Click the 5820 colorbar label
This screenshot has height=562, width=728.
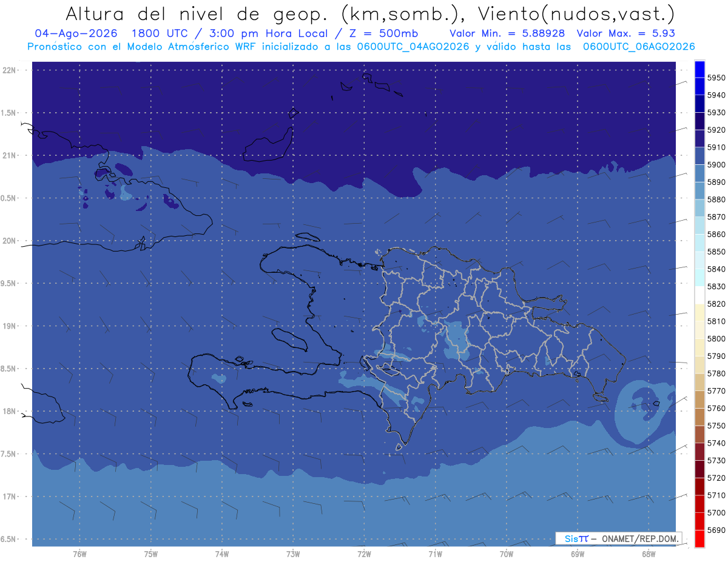click(x=716, y=304)
